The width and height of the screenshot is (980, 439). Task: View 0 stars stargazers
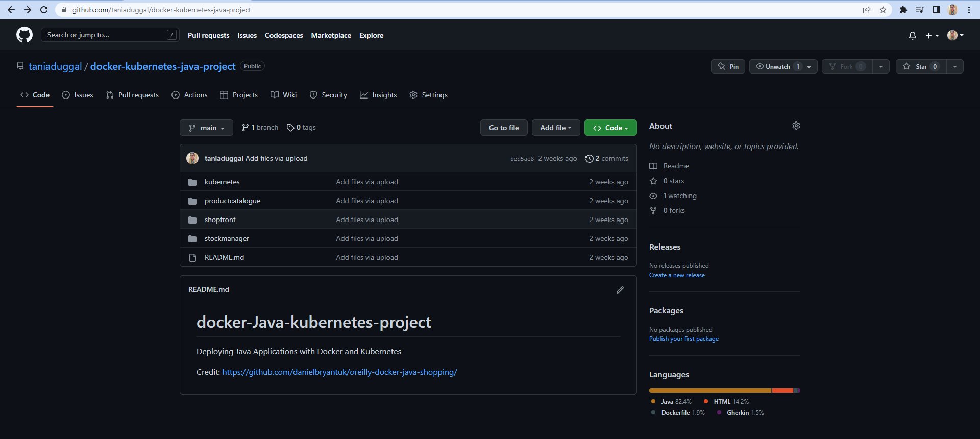pos(667,181)
